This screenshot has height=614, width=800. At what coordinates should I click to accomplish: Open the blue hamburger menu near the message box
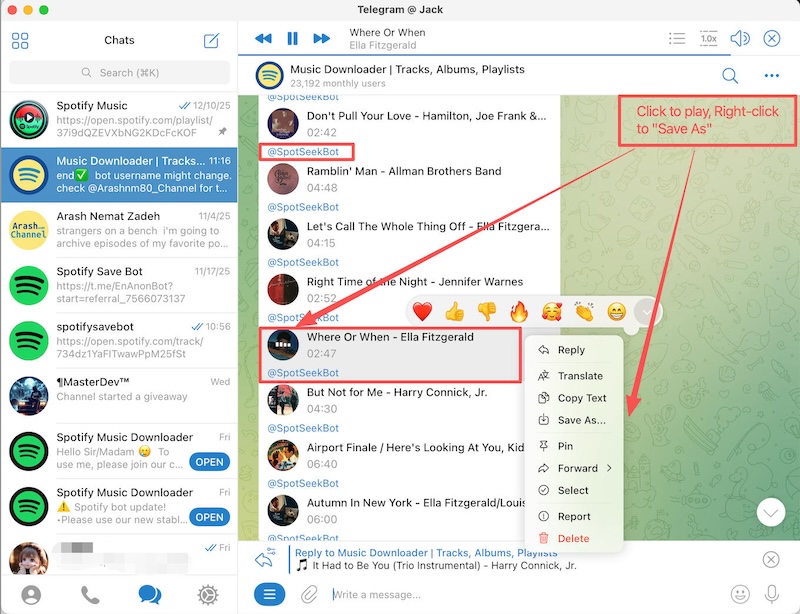[268, 594]
